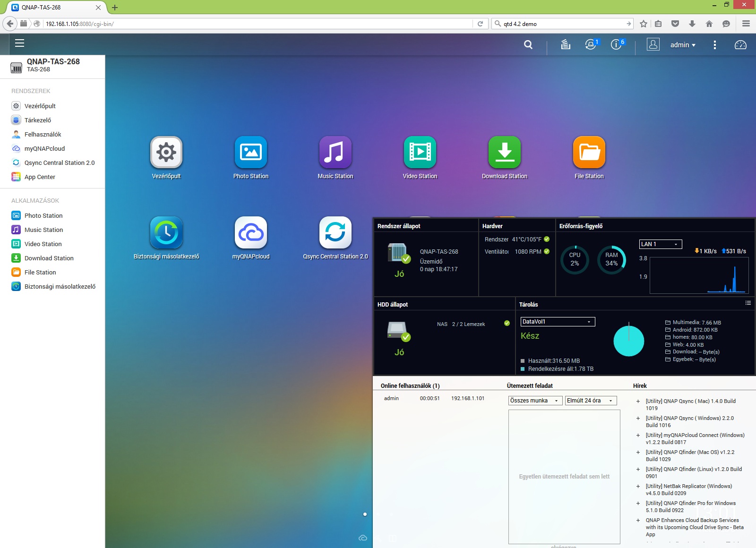The width and height of the screenshot is (756, 548).
Task: Click admin row in online users
Action: [x=434, y=398]
